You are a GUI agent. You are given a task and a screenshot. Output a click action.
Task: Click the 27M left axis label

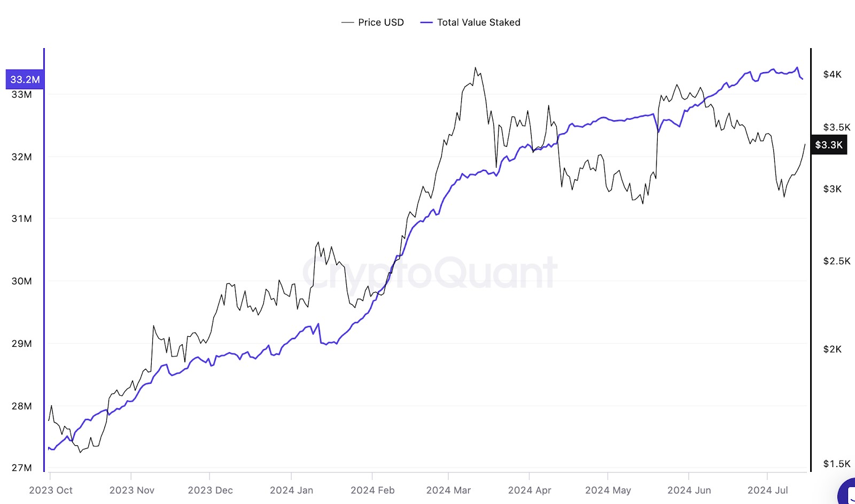coord(21,468)
